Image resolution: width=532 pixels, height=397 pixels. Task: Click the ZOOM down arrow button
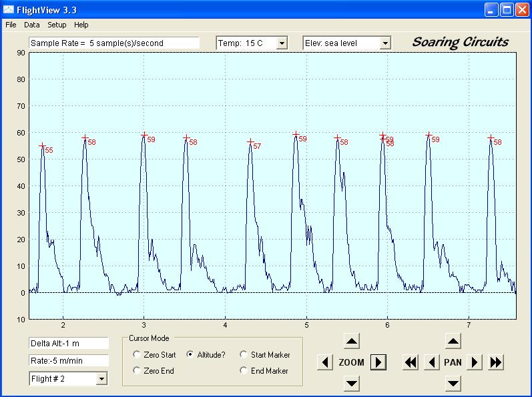[x=352, y=384]
